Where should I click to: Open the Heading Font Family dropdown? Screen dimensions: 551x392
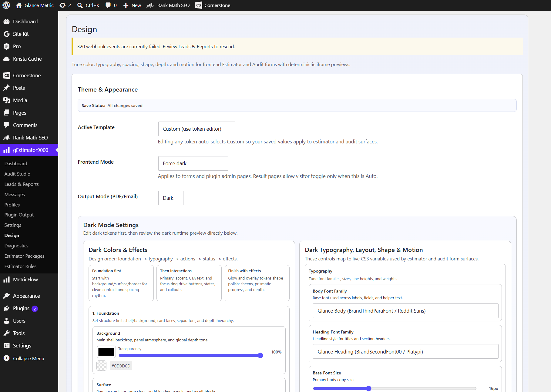click(x=405, y=352)
